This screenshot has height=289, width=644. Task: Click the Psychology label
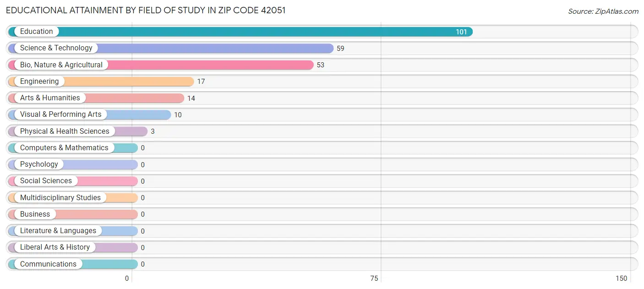click(39, 164)
